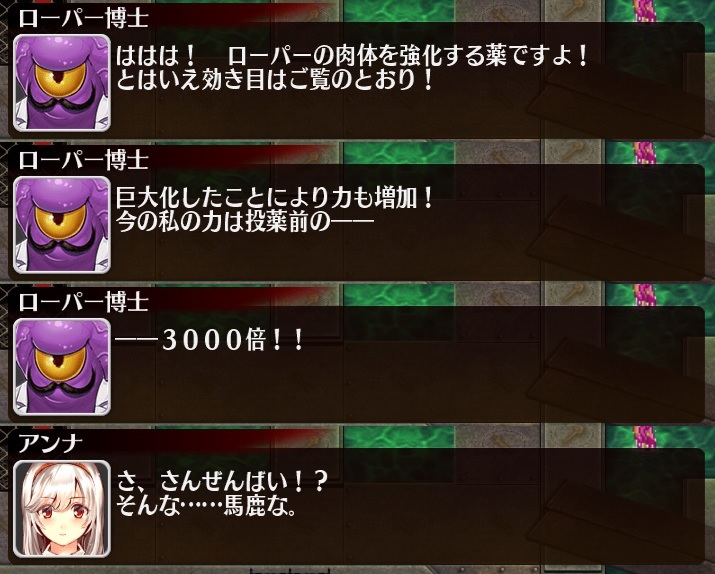Click the line "さ、さんぜんばい！？"

click(222, 482)
